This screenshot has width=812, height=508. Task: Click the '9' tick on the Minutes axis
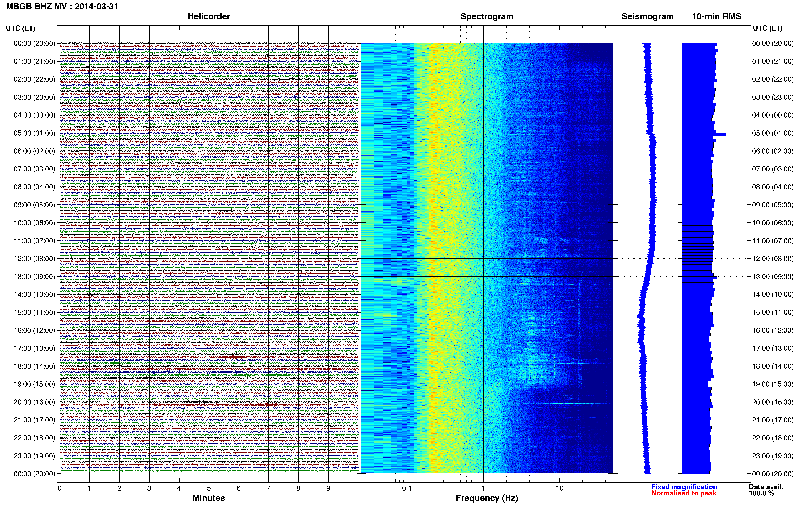click(x=328, y=488)
